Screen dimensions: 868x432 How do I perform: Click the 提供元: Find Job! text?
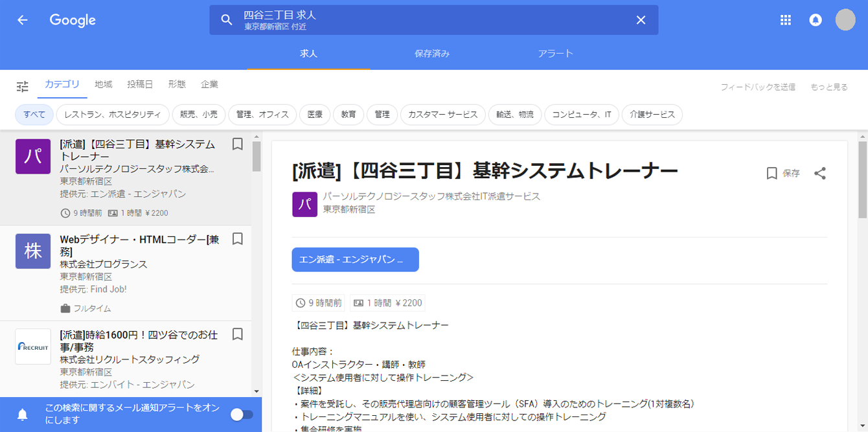point(93,290)
